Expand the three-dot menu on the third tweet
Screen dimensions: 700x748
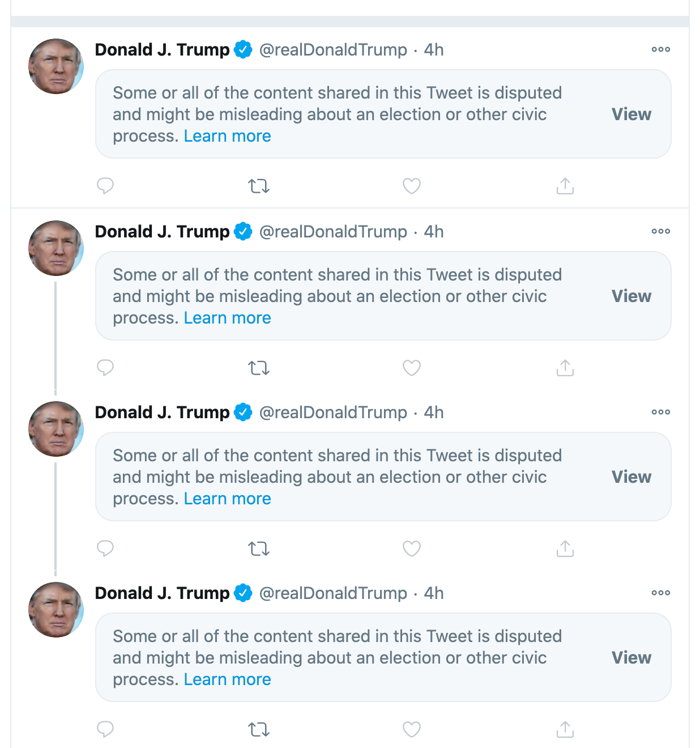[660, 413]
